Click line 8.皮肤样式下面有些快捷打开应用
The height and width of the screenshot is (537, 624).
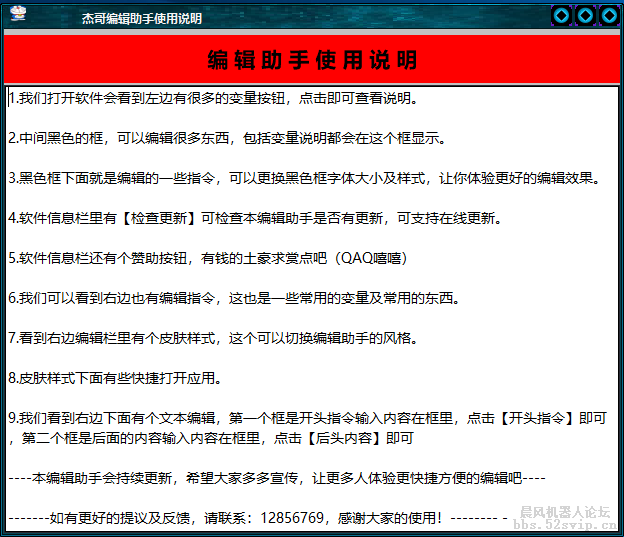(115, 378)
